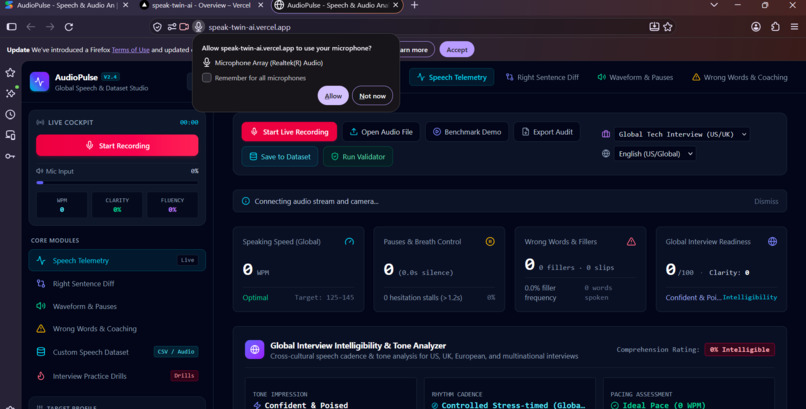Check Remember for all microphones
Screen dimensions: 806x409
click(207, 78)
